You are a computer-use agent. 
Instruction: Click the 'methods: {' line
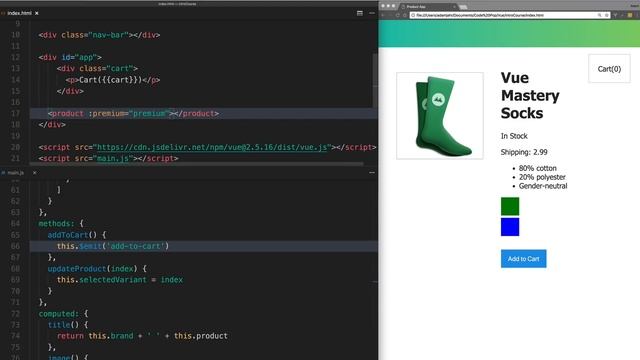pyautogui.click(x=61, y=224)
